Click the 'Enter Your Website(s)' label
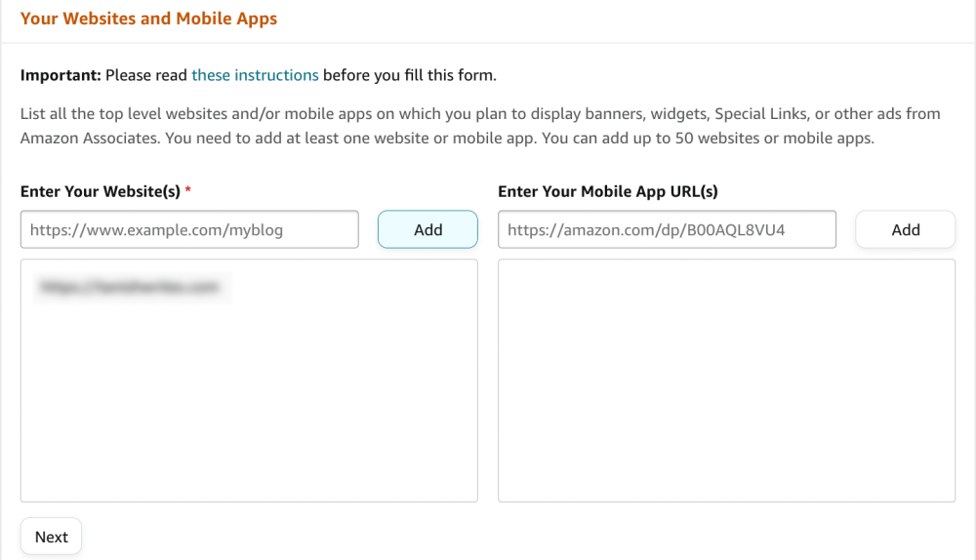This screenshot has height=560, width=976. [101, 191]
